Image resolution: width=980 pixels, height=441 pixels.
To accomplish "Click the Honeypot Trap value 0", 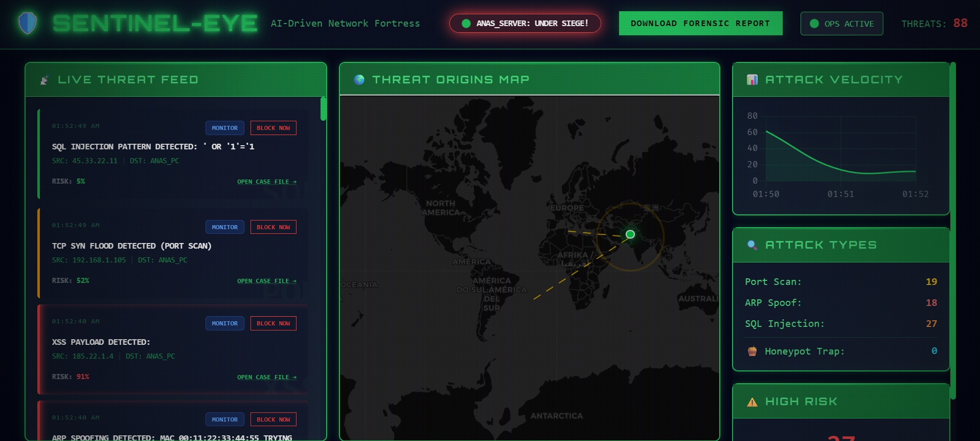I will point(934,351).
